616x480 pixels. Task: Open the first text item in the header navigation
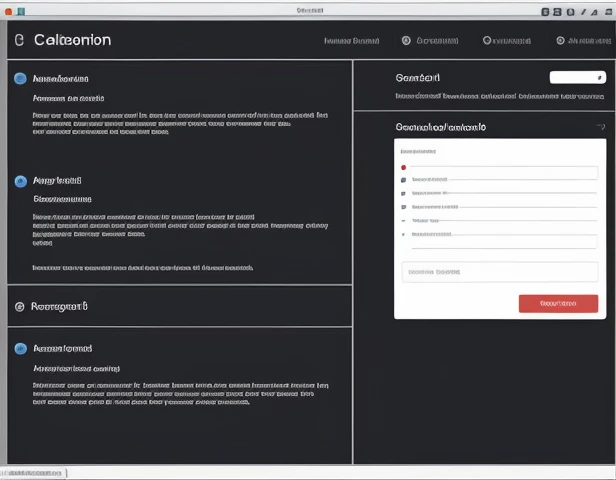click(352, 41)
